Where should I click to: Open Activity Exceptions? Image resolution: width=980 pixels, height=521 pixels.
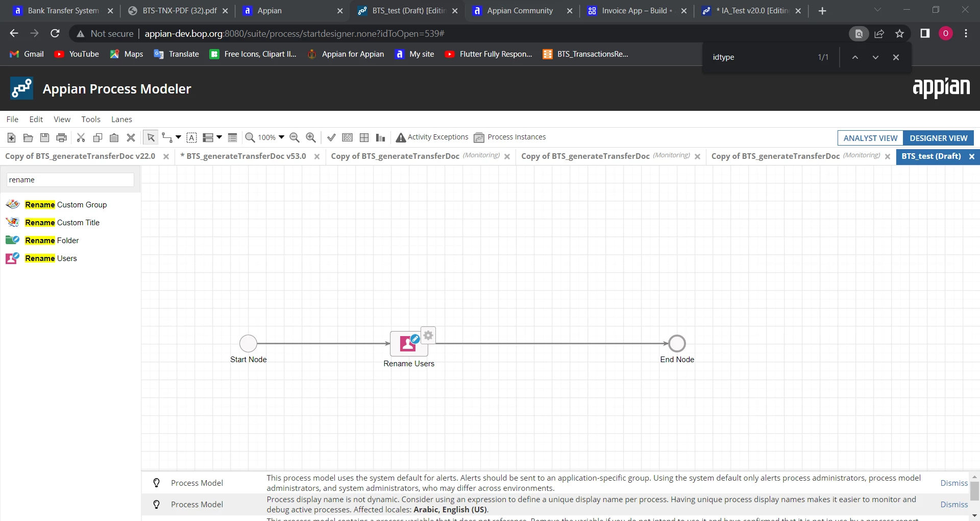pos(432,137)
